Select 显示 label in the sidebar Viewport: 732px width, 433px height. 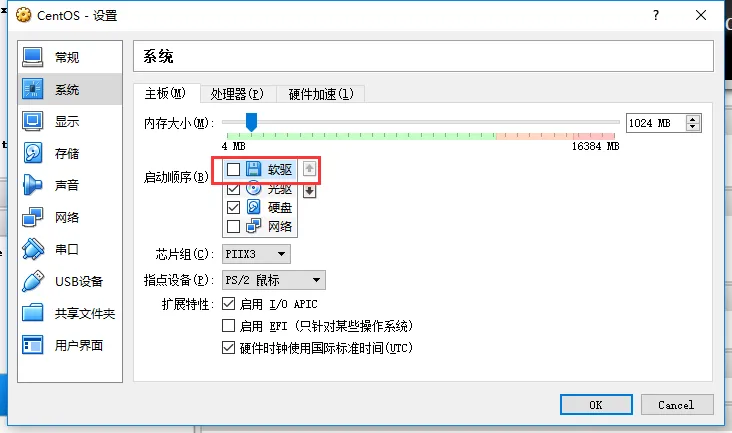(67, 121)
